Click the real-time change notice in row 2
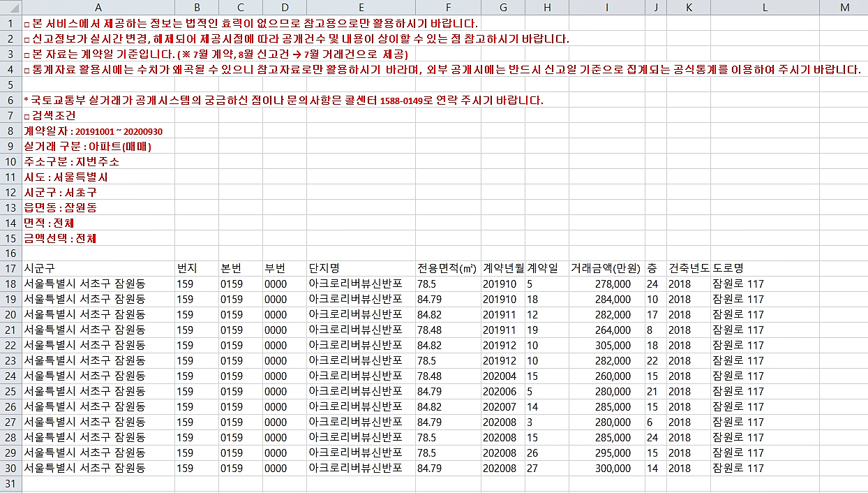 [297, 38]
